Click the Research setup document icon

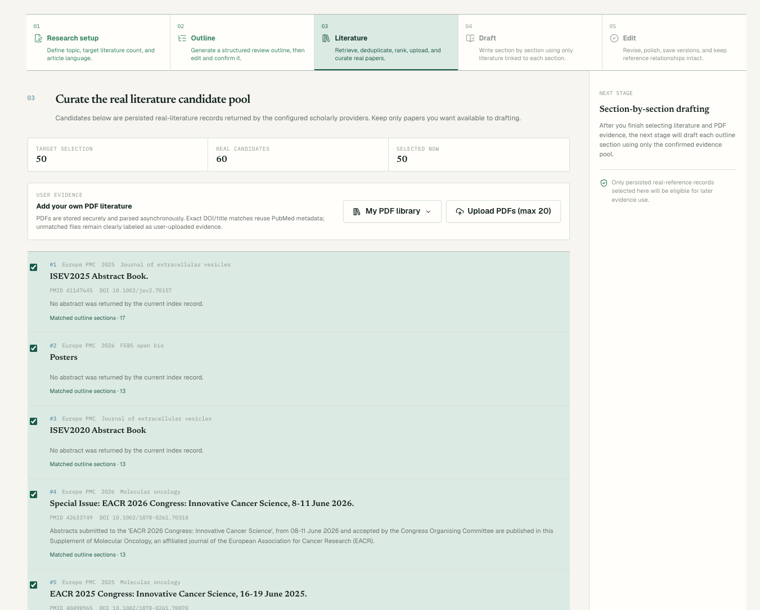pyautogui.click(x=38, y=38)
